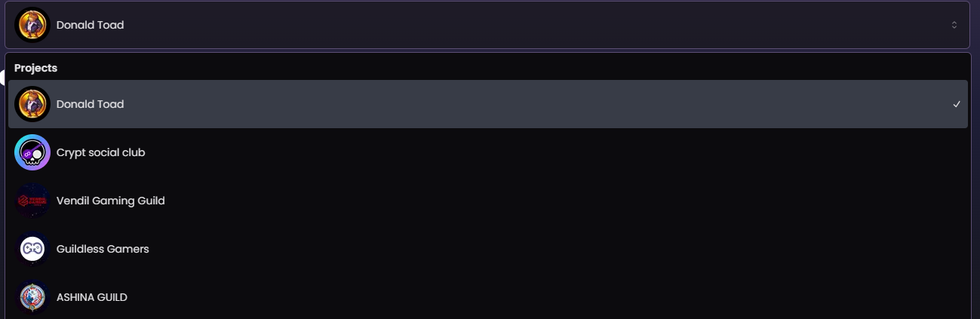Pick the ASHINA GUILD project
980x319 pixels.
[488, 297]
